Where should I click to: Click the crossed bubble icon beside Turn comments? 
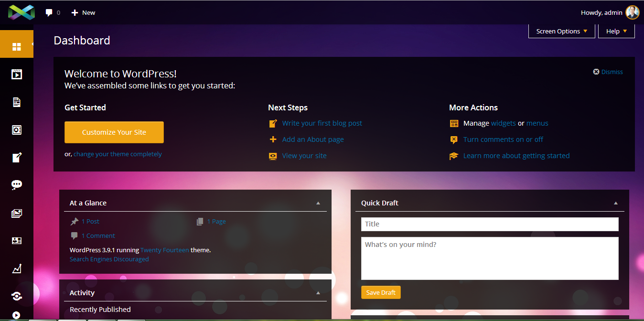454,139
